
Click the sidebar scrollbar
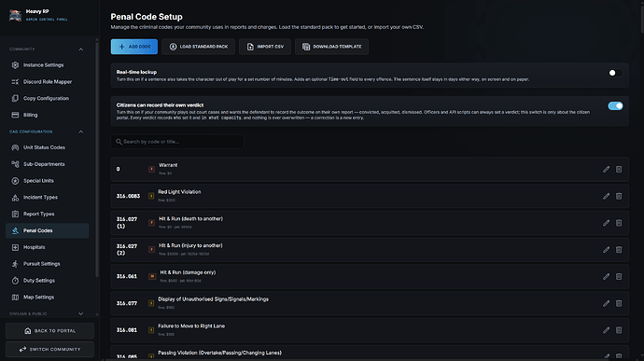[x=97, y=160]
